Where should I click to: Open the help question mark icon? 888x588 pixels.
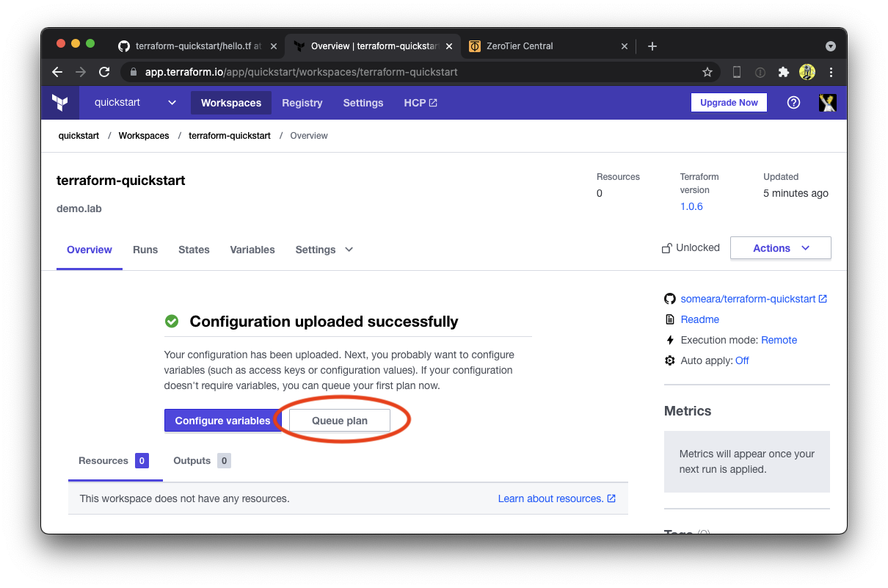click(x=793, y=103)
